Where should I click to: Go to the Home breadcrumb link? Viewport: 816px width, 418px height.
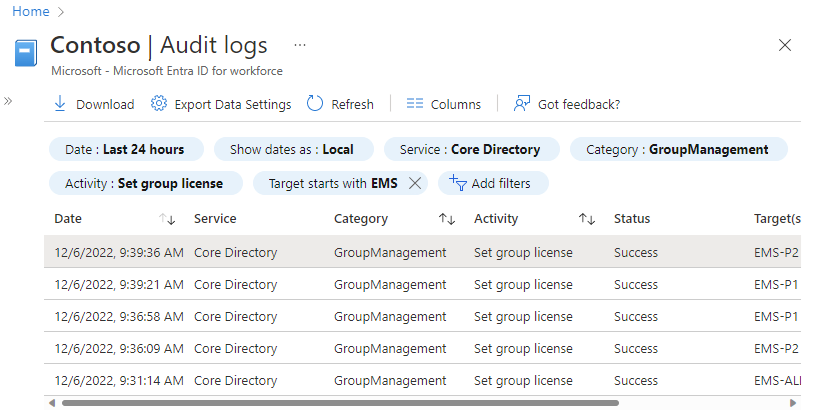pyautogui.click(x=30, y=11)
